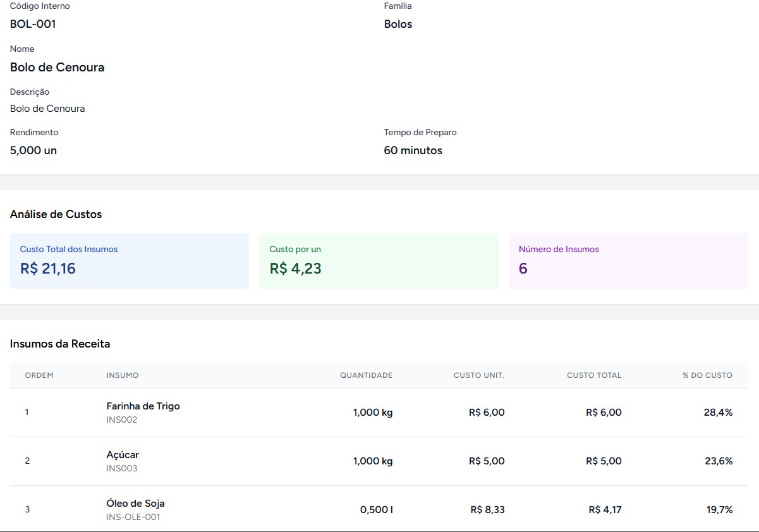Click the internal code BOL-001
759x532 pixels.
click(33, 24)
